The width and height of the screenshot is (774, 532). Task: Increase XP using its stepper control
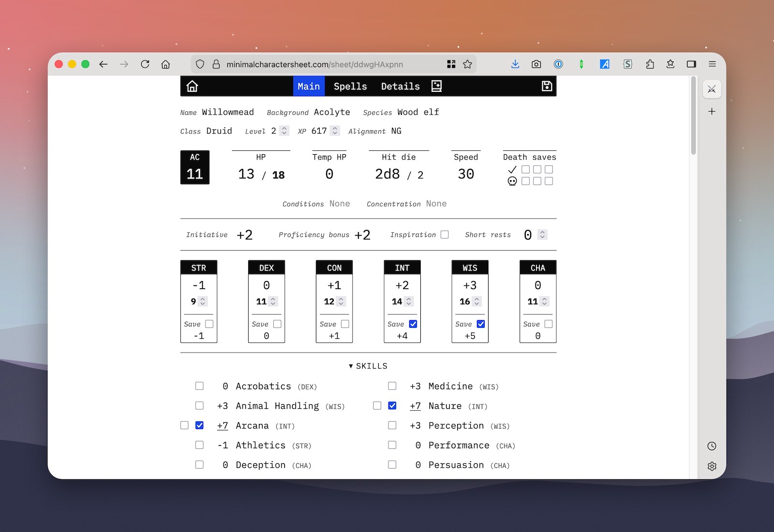click(x=335, y=128)
